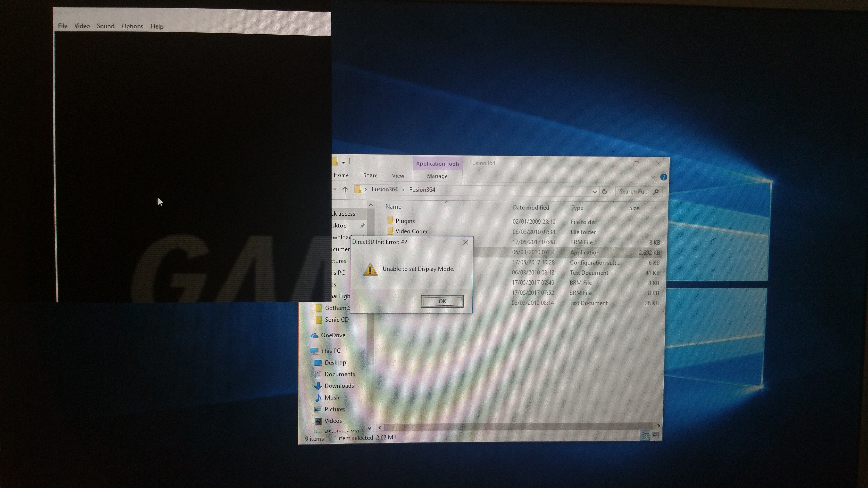The height and width of the screenshot is (488, 868).
Task: Switch to the Share ribbon tab
Action: (370, 175)
